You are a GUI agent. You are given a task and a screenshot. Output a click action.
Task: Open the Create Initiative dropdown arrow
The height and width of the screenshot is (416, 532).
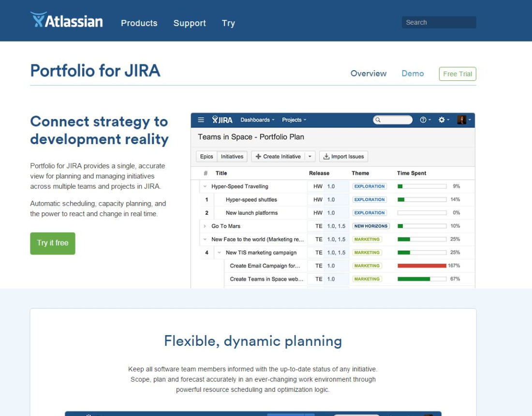click(x=310, y=156)
